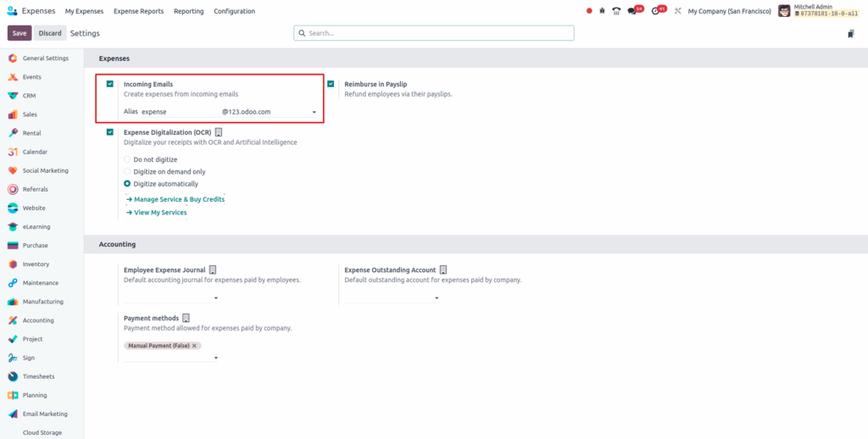The width and height of the screenshot is (868, 439).
Task: Select the Do not digitize radio option
Action: (128, 159)
